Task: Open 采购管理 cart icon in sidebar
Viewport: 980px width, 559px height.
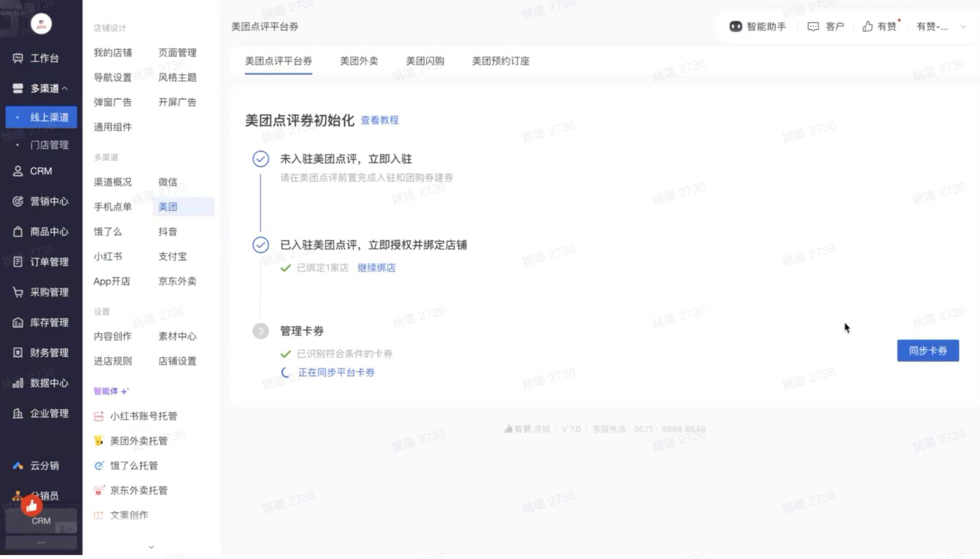Action: pyautogui.click(x=18, y=292)
